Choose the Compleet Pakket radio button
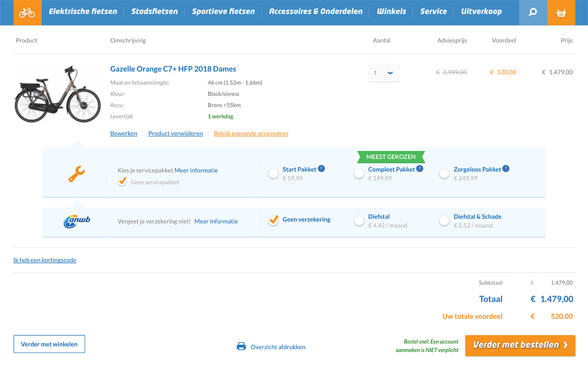588x373 pixels. (x=359, y=174)
